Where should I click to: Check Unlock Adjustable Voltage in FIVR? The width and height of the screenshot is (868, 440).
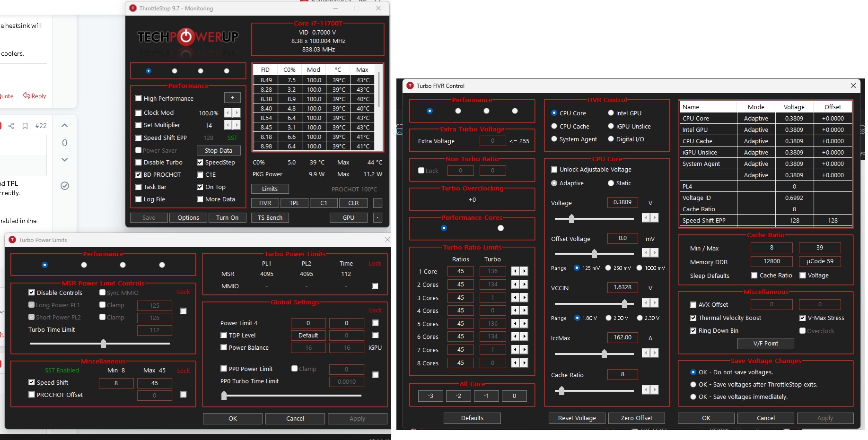(554, 169)
